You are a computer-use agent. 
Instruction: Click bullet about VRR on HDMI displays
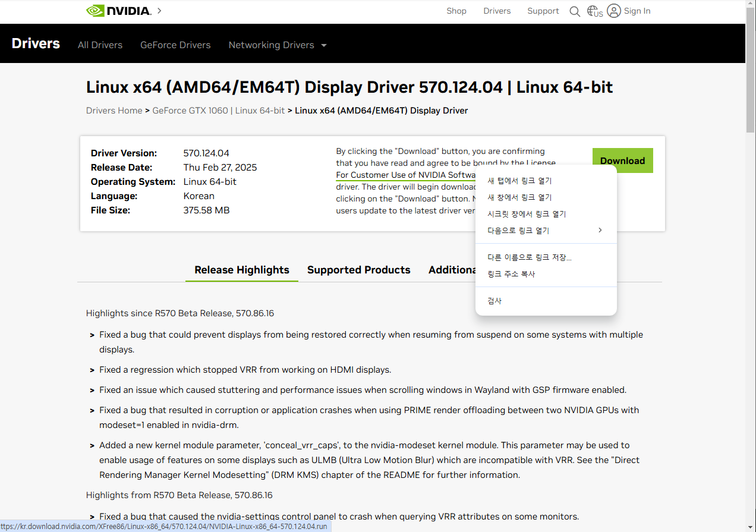point(245,370)
